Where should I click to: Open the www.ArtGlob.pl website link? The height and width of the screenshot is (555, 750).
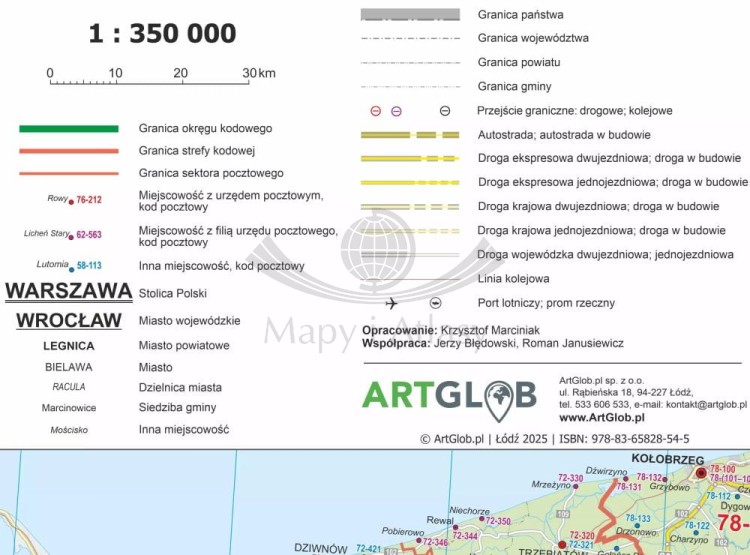coord(602,418)
